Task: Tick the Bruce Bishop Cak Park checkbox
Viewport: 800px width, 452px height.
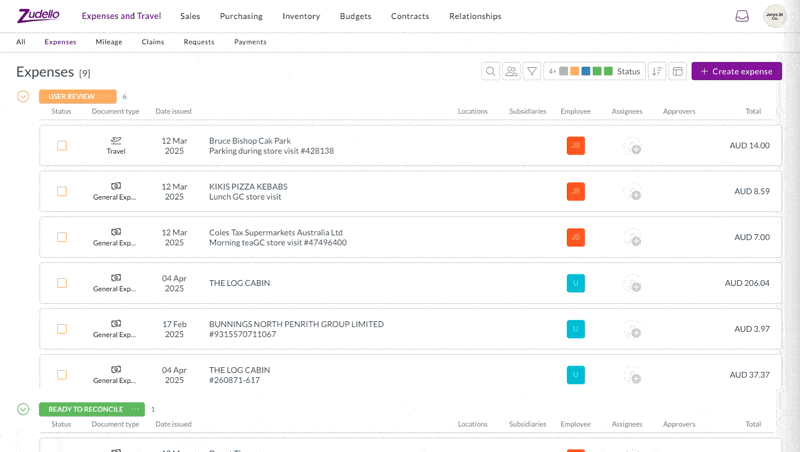Action: tap(62, 146)
